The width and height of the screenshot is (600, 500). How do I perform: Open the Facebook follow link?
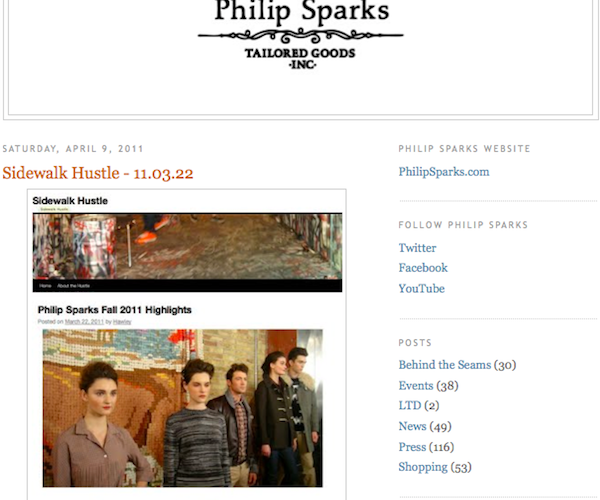pyautogui.click(x=423, y=268)
